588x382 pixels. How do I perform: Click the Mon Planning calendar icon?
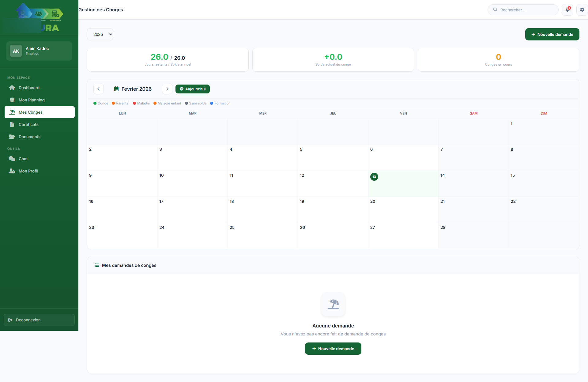[12, 100]
